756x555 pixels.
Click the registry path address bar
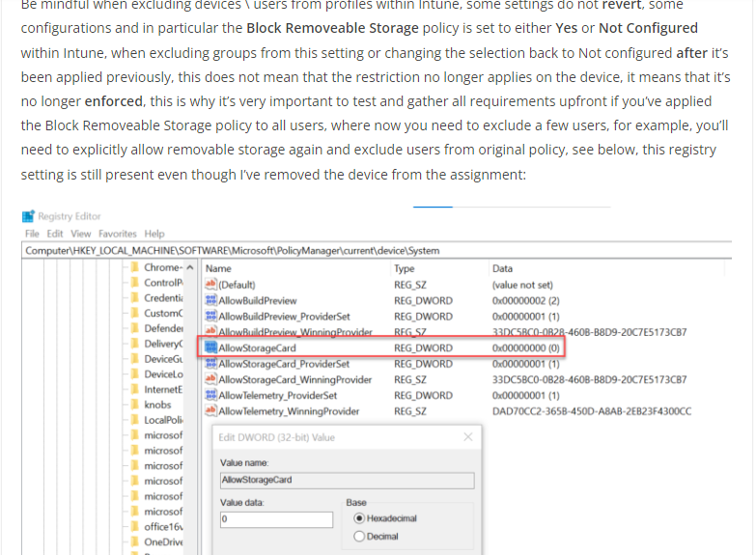pos(377,251)
